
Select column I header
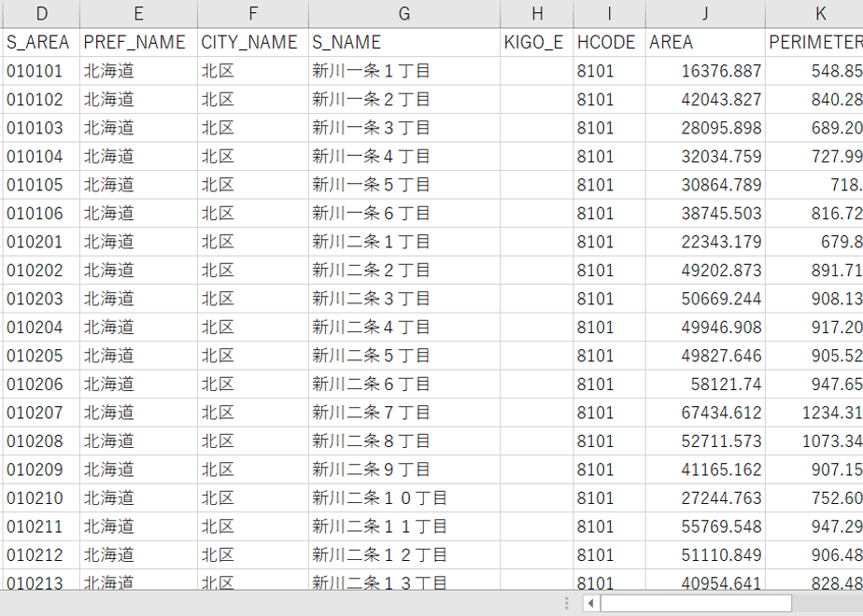coord(609,14)
